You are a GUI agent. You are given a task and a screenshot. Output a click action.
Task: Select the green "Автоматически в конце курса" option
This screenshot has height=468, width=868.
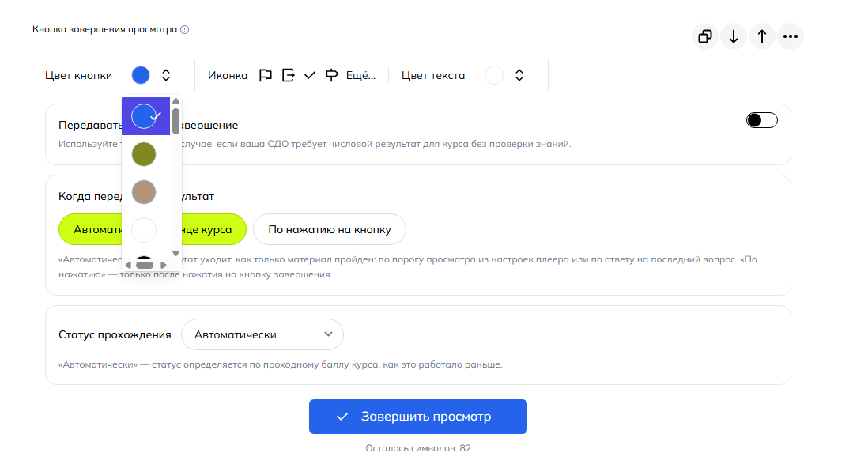point(153,229)
